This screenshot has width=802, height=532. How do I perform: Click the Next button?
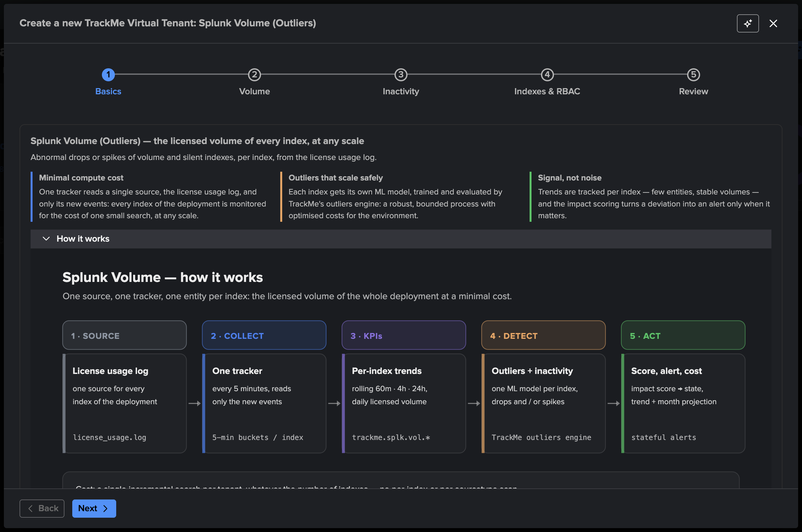click(94, 508)
